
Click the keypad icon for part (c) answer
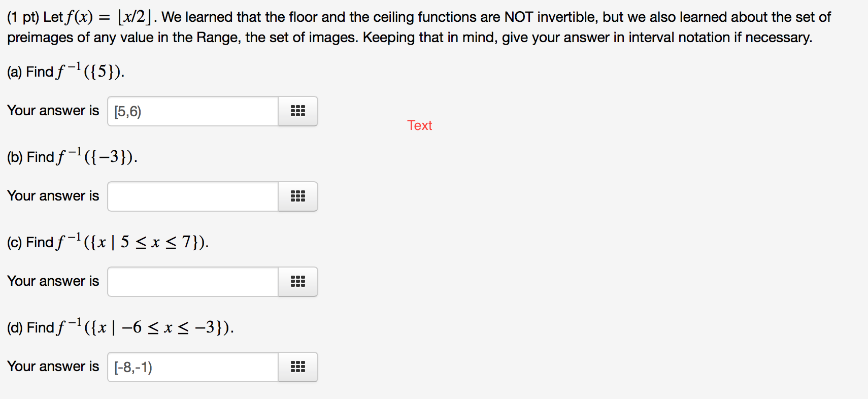point(298,281)
